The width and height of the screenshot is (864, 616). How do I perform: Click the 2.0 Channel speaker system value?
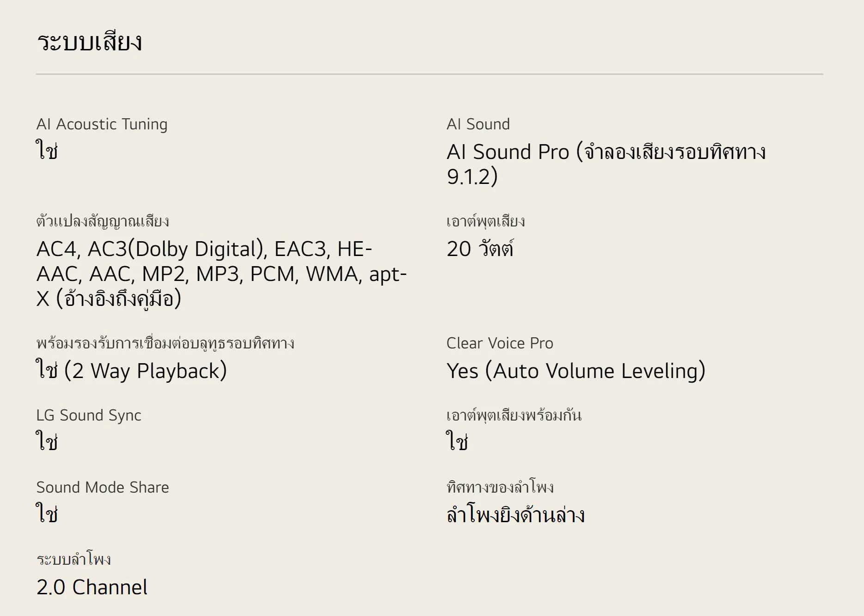point(92,587)
